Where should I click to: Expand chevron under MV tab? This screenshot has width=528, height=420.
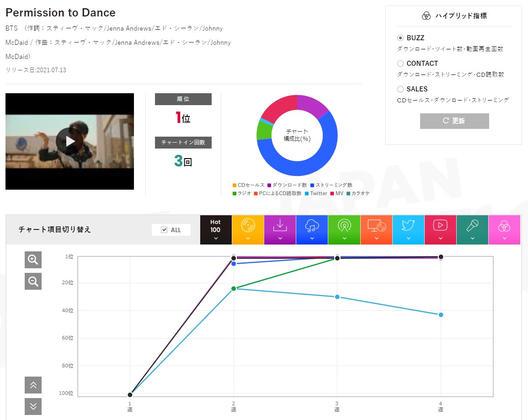click(x=440, y=238)
